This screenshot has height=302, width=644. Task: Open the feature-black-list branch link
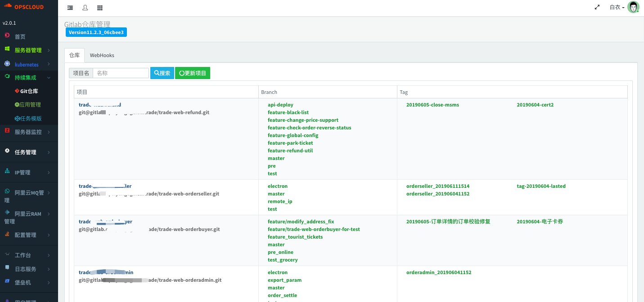288,112
